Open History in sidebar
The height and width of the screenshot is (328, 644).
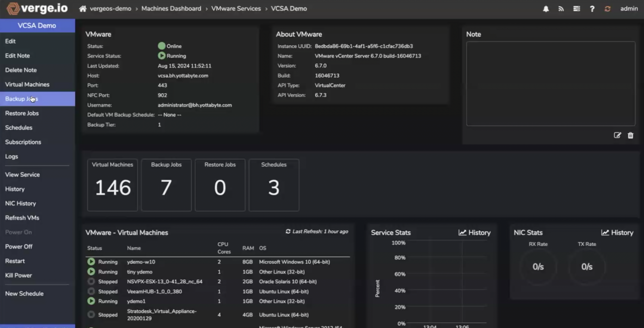(37, 189)
